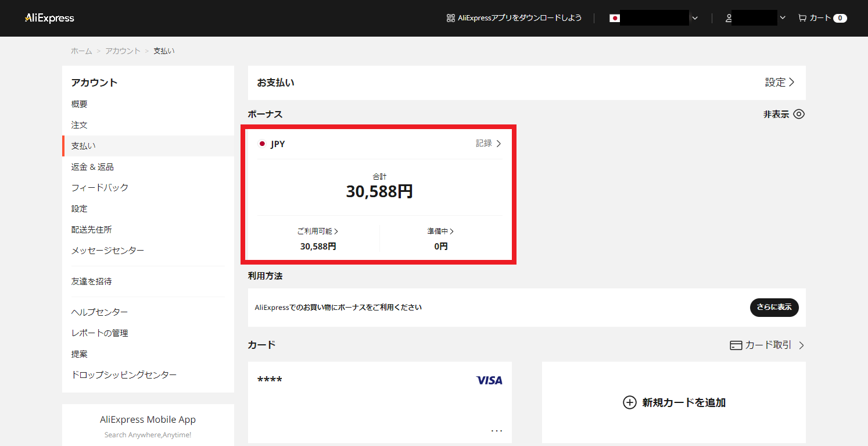Open the account menu dropdown
Image resolution: width=868 pixels, height=446 pixels.
tap(782, 18)
